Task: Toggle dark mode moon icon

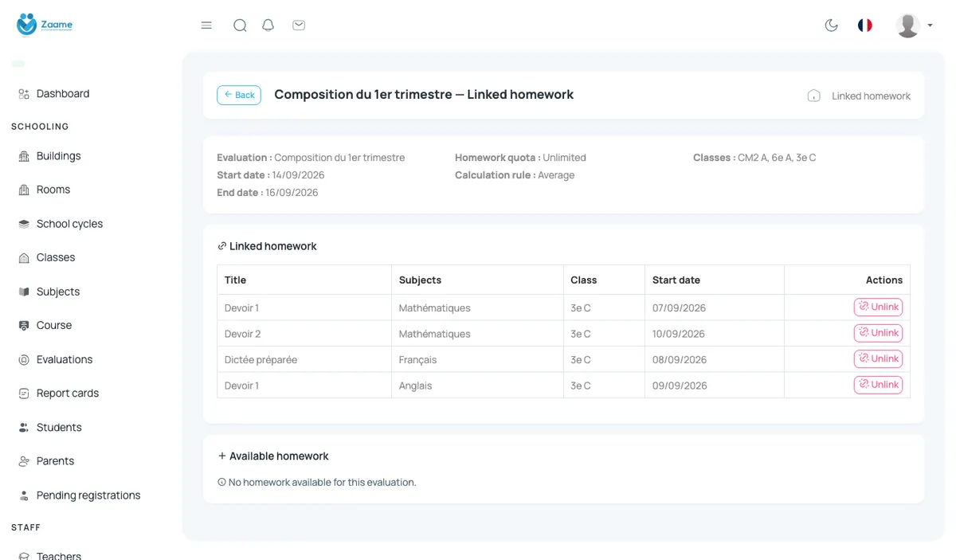Action: [x=831, y=25]
